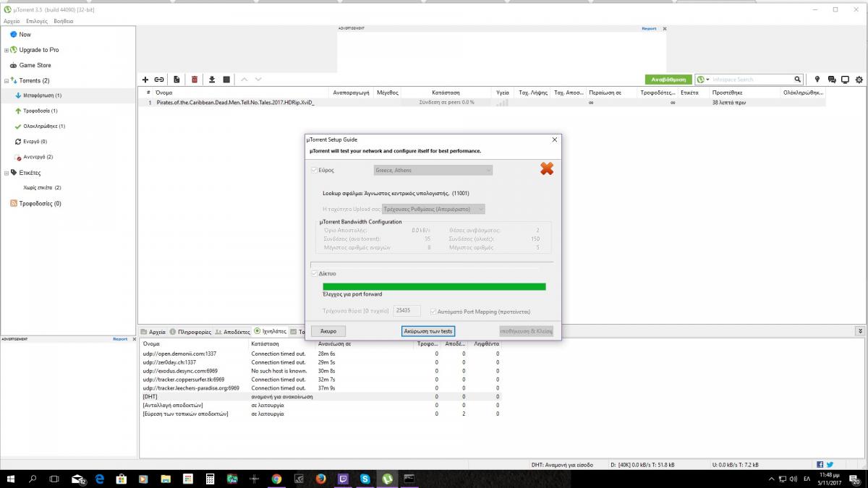Screen dimensions: 868x488
Task: Open search provider dropdown arrow
Action: tap(708, 80)
